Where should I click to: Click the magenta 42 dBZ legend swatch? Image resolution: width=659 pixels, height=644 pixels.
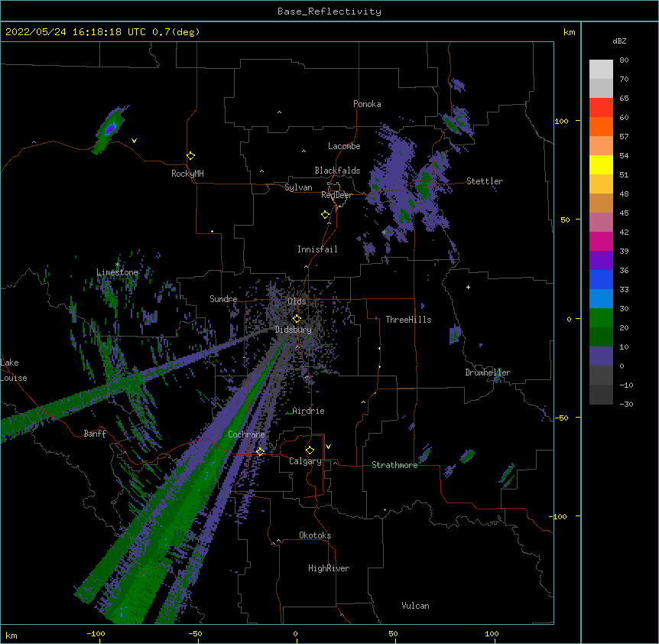pos(601,241)
